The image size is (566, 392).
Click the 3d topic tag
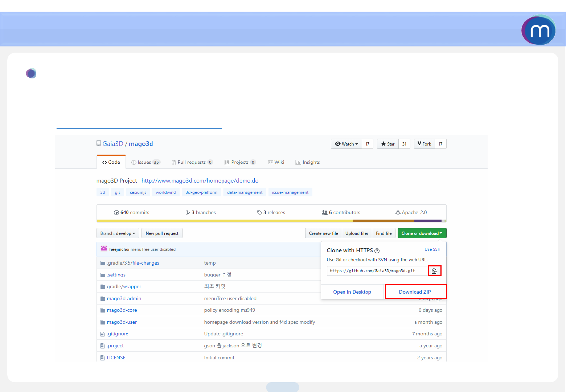point(103,192)
